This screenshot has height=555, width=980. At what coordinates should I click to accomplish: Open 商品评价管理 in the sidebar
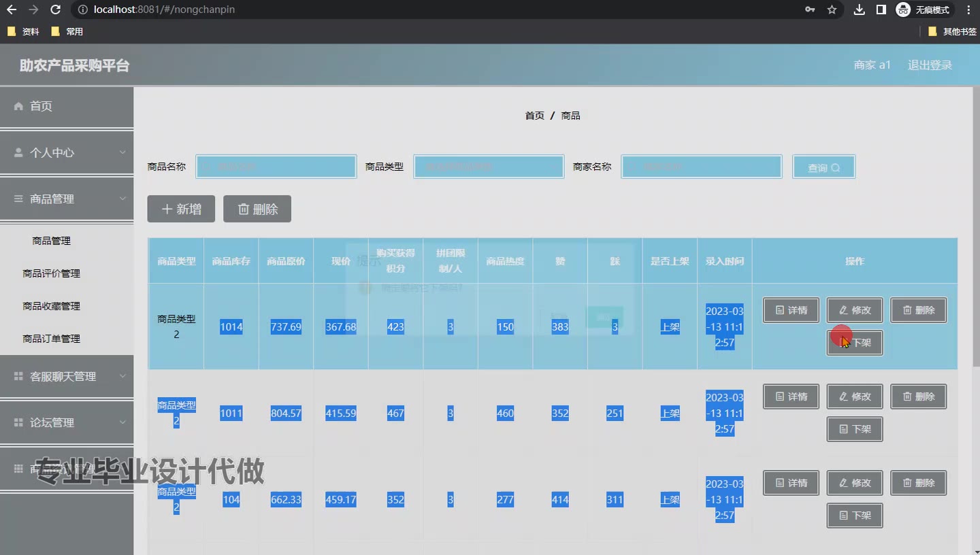point(52,273)
